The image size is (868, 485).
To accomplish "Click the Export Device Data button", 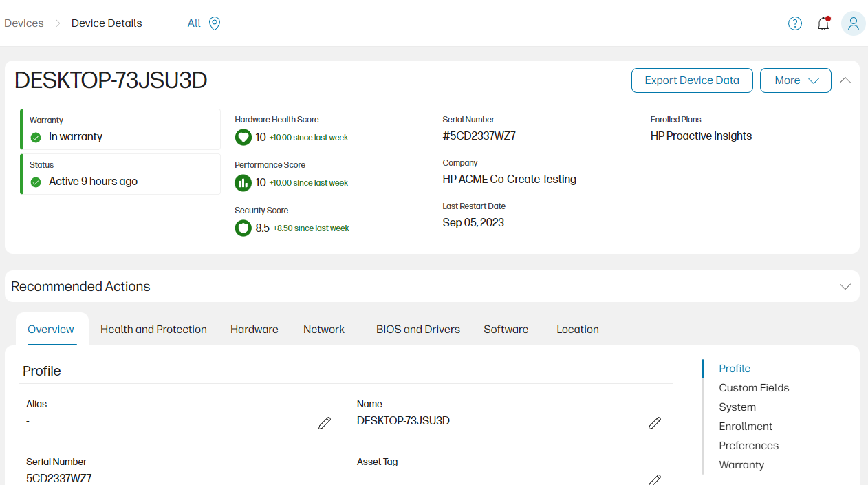I will (x=692, y=80).
